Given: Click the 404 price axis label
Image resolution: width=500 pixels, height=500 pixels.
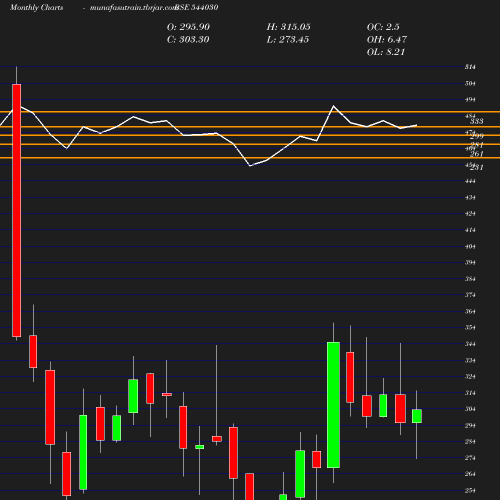Looking at the screenshot, I should point(470,246).
